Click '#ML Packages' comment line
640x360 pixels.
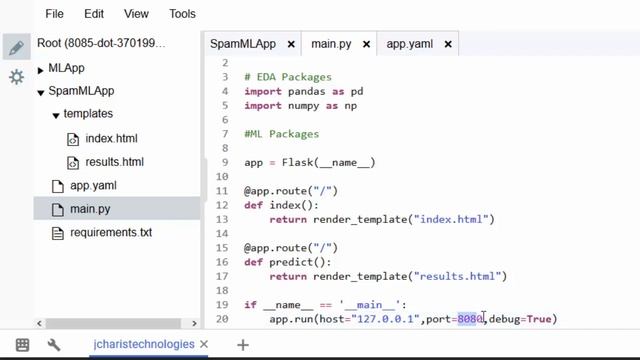point(282,134)
